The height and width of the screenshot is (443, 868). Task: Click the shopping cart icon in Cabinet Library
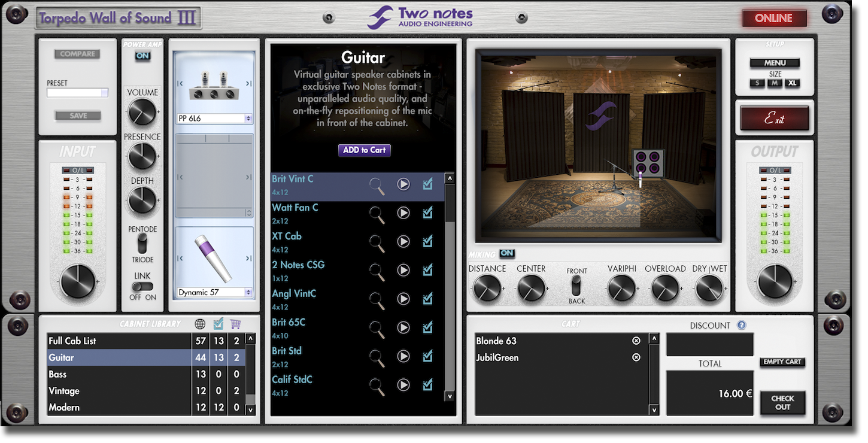pos(235,324)
